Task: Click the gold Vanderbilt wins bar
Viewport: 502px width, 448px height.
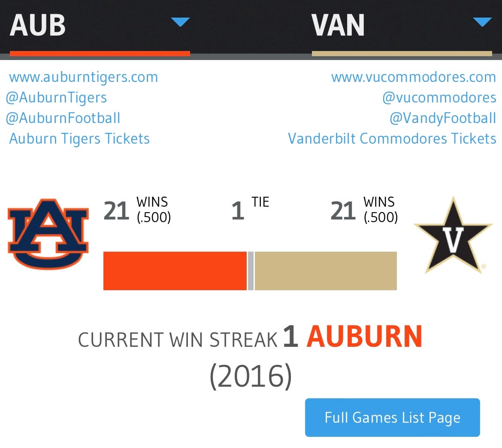Action: [326, 271]
